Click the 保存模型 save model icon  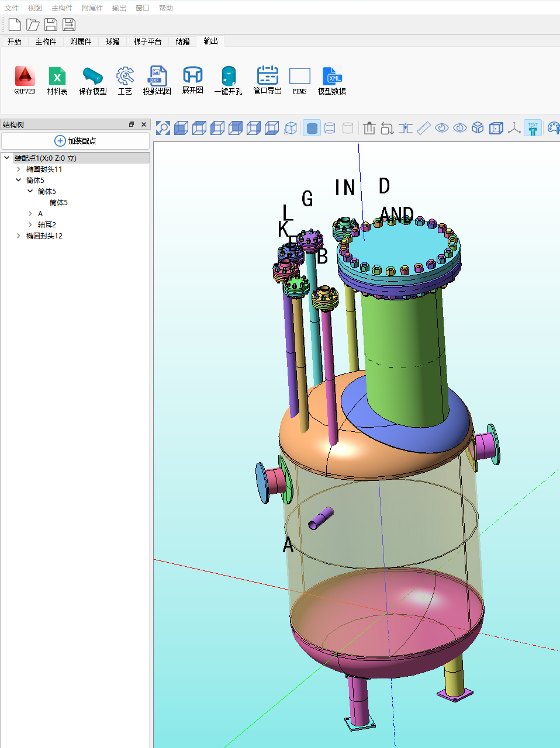coord(92,81)
